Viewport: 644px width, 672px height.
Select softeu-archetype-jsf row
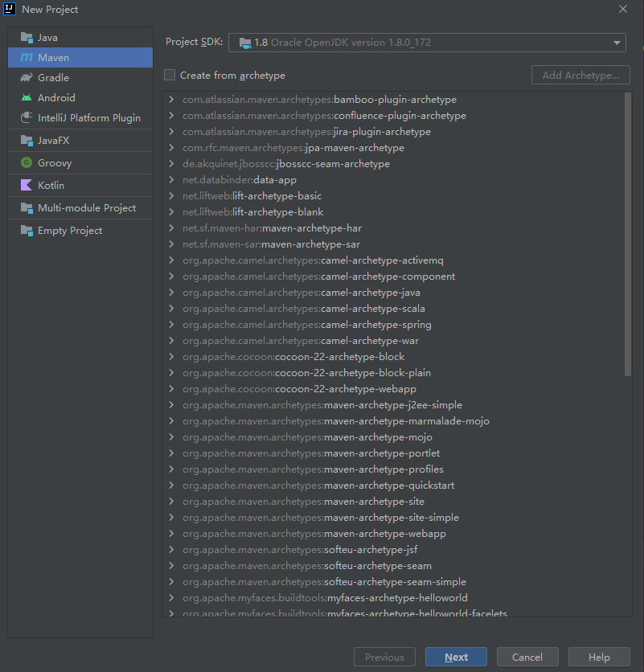coord(393,550)
